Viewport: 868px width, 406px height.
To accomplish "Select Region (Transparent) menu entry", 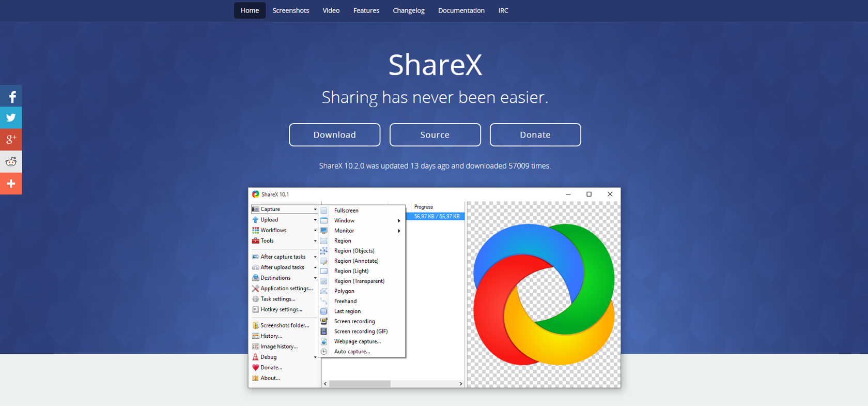I will click(x=362, y=281).
